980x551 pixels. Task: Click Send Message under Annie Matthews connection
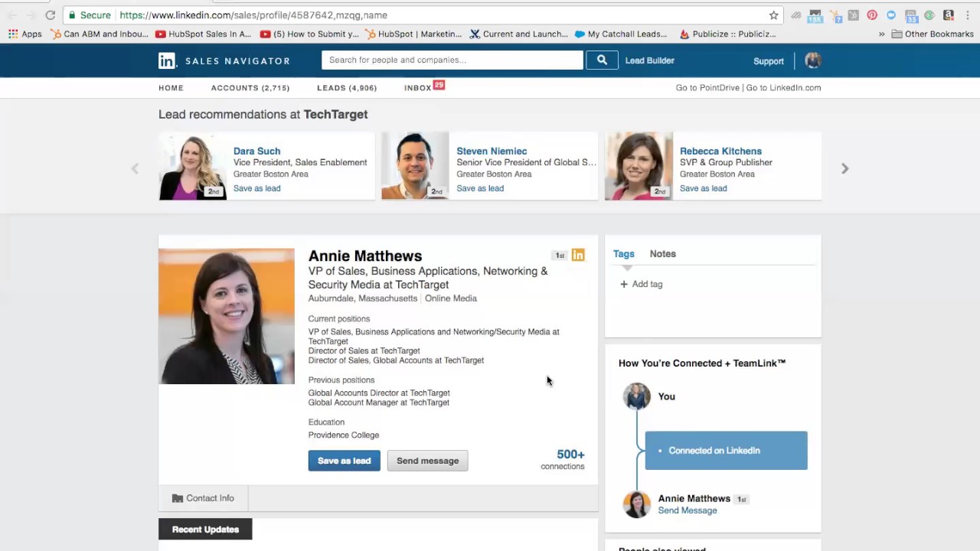pos(688,510)
